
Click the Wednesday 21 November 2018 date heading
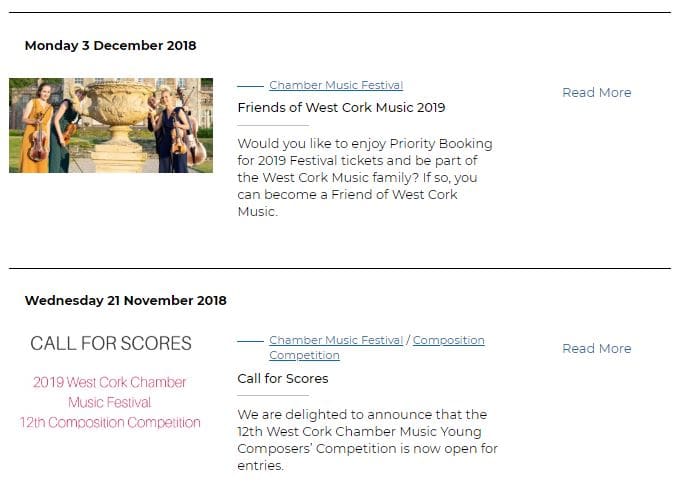click(126, 300)
